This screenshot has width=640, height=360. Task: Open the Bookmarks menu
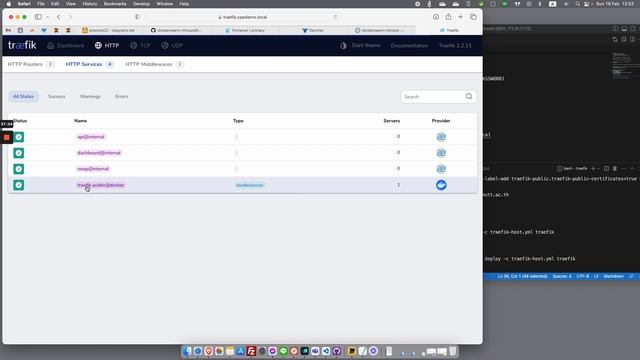coord(115,4)
